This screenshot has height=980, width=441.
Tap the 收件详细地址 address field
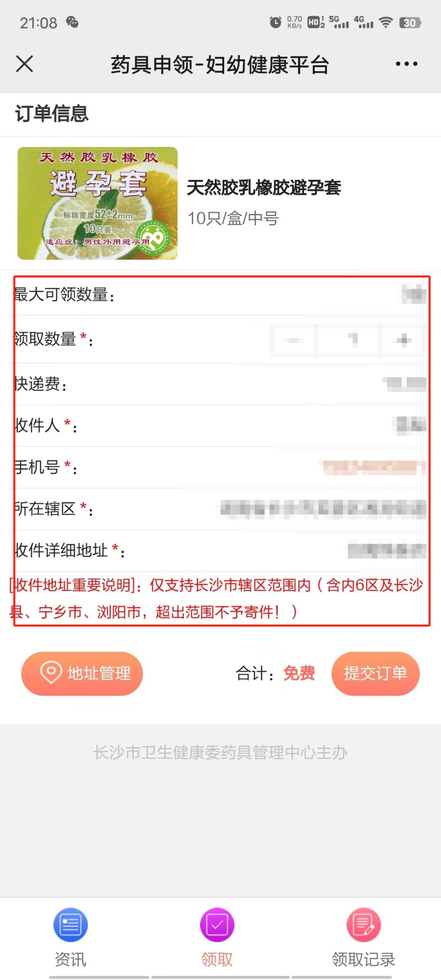click(219, 550)
